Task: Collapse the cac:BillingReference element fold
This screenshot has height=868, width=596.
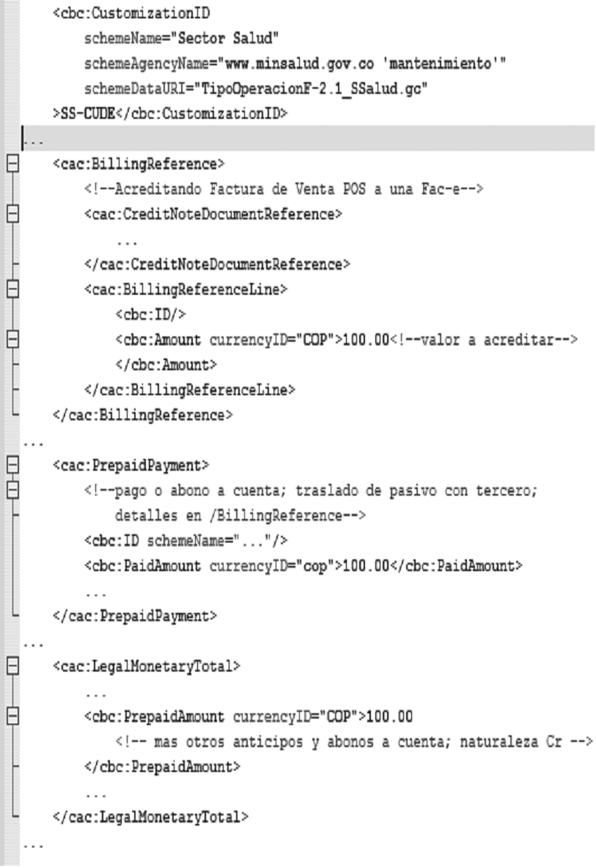Action: pyautogui.click(x=12, y=164)
